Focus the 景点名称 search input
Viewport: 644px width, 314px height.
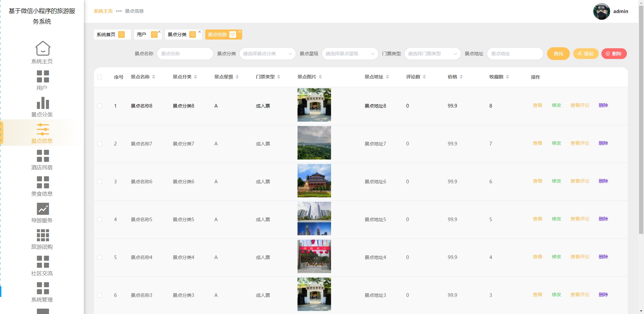185,54
